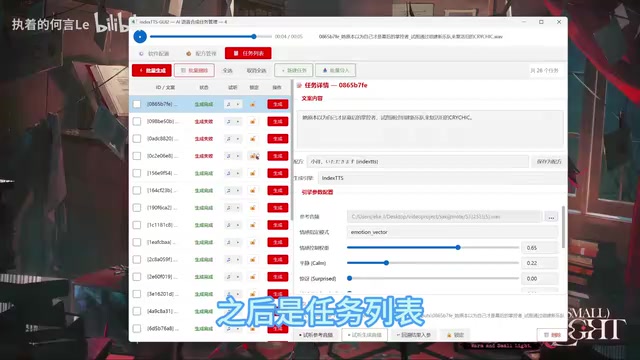
Task: Switch to the 任务列表 tab
Action: click(248, 53)
